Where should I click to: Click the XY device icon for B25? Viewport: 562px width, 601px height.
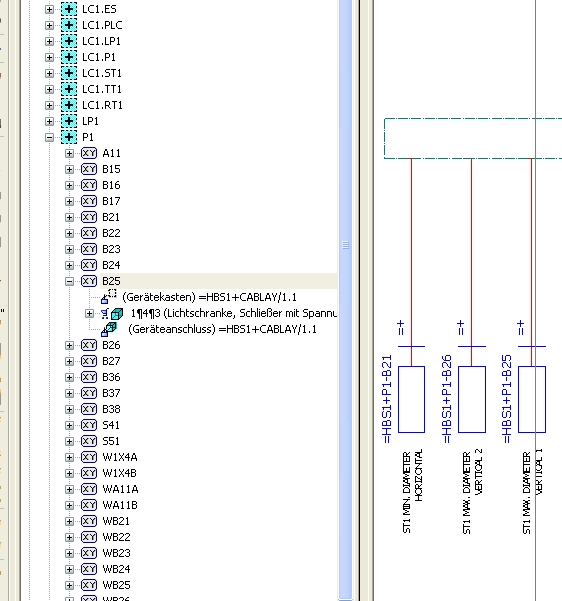(89, 281)
